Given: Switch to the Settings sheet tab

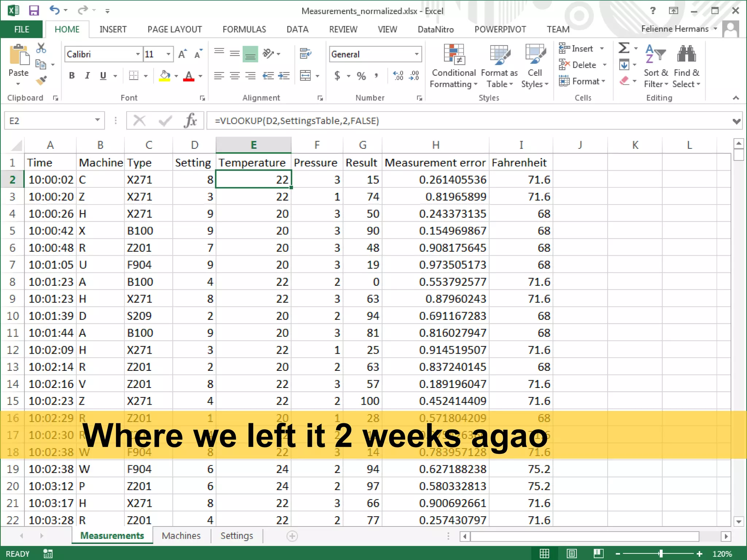Looking at the screenshot, I should [236, 536].
